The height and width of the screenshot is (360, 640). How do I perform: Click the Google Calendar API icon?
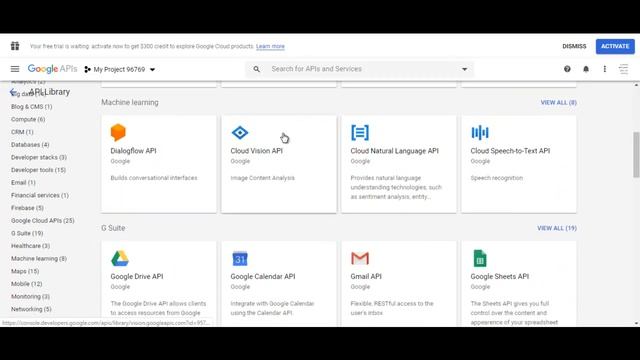(240, 258)
